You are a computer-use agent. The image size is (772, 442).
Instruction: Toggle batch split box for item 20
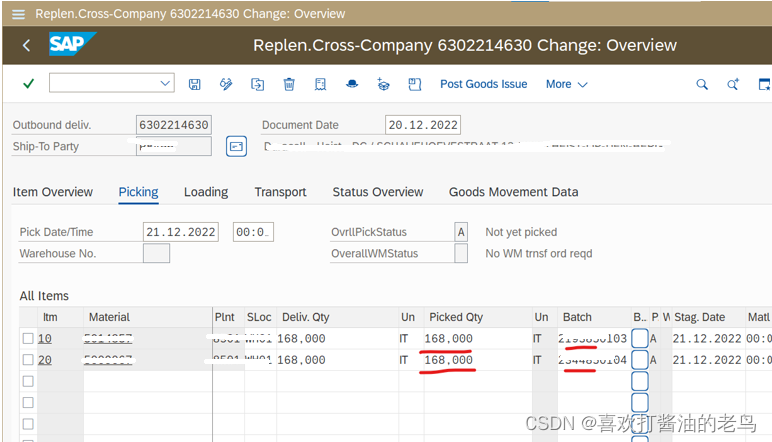click(x=640, y=360)
